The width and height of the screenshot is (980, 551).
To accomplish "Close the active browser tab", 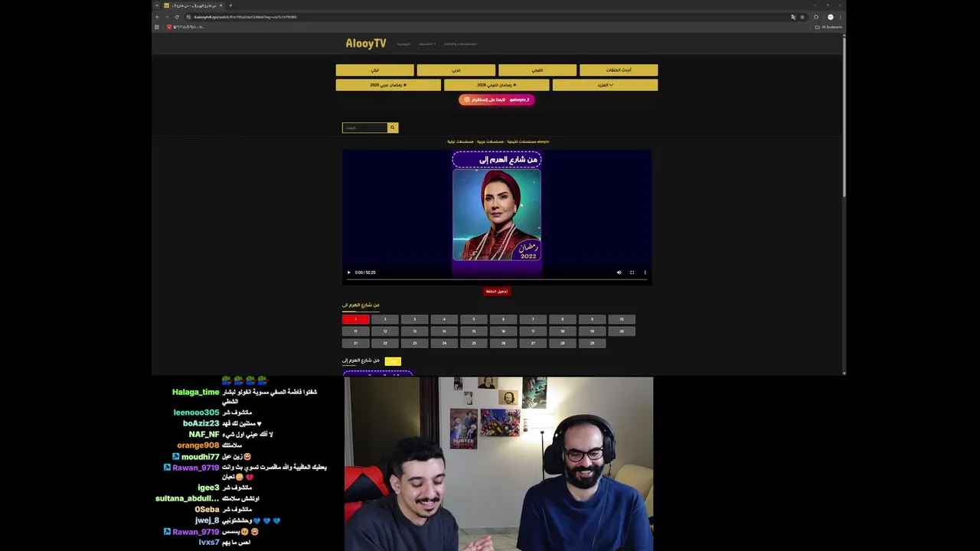I will (x=220, y=5).
